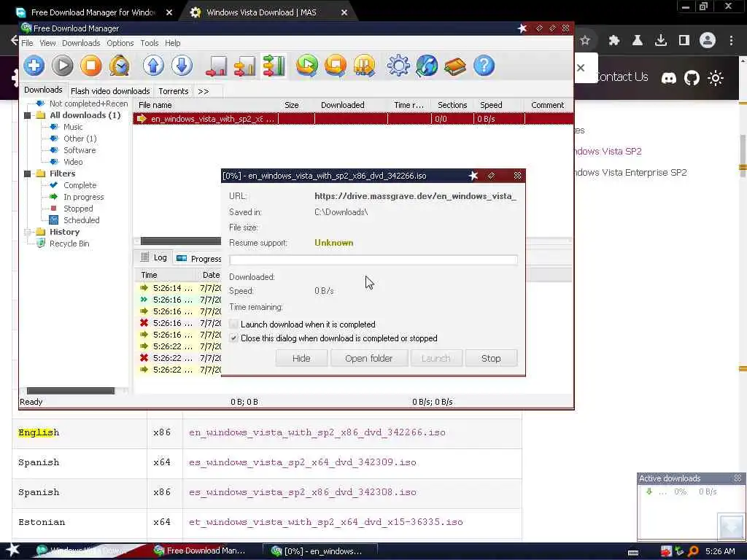Select the Recycle Bin item
This screenshot has height=560, width=747.
coord(69,244)
